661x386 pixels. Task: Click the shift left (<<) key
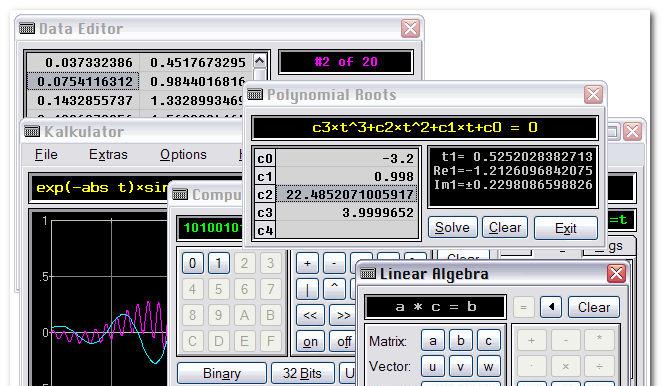pos(310,315)
